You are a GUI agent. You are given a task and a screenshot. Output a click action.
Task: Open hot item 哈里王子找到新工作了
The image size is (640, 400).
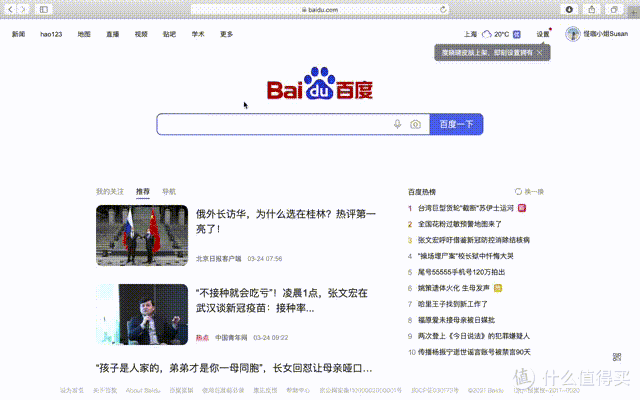click(453, 304)
